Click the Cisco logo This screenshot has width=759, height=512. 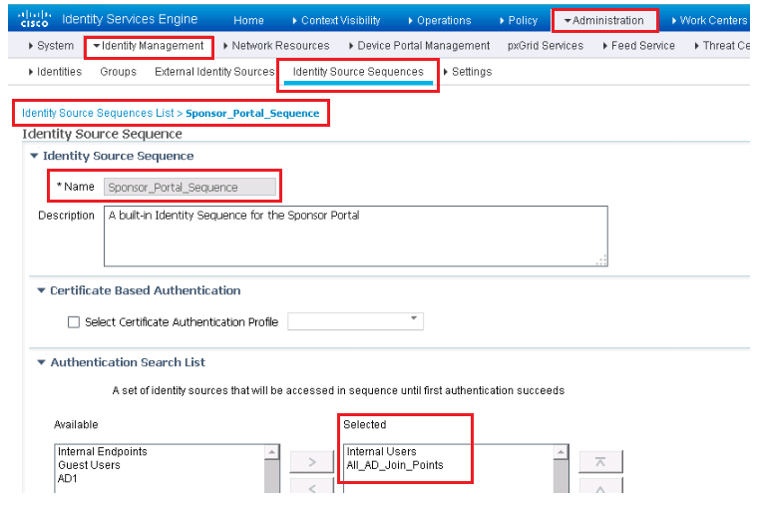pyautogui.click(x=33, y=18)
